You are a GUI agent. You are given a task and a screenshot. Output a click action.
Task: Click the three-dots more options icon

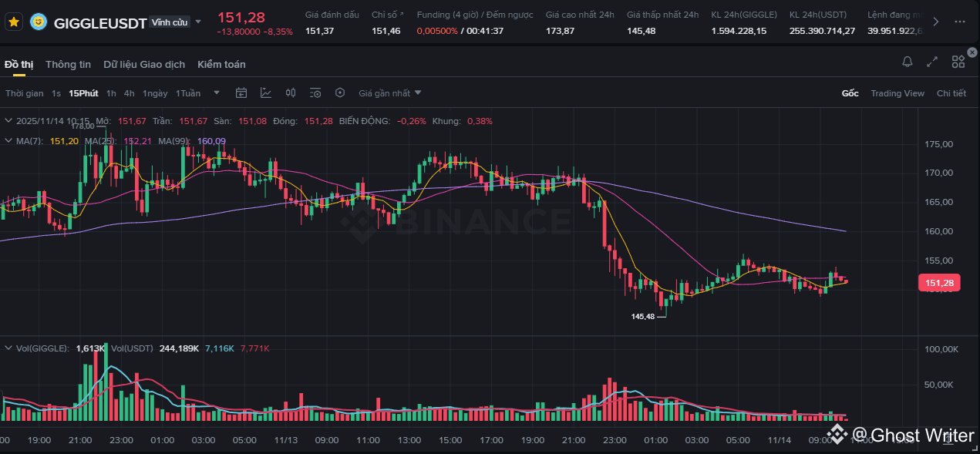[960, 22]
